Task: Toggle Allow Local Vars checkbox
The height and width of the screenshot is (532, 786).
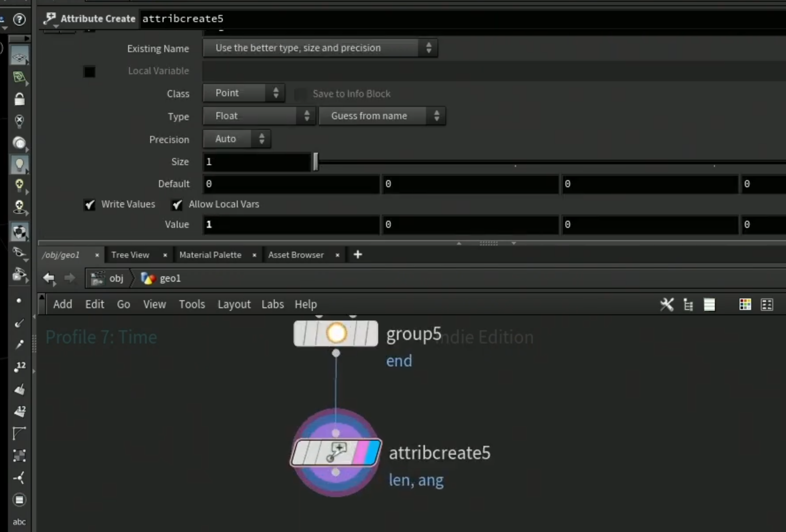Action: 177,204
